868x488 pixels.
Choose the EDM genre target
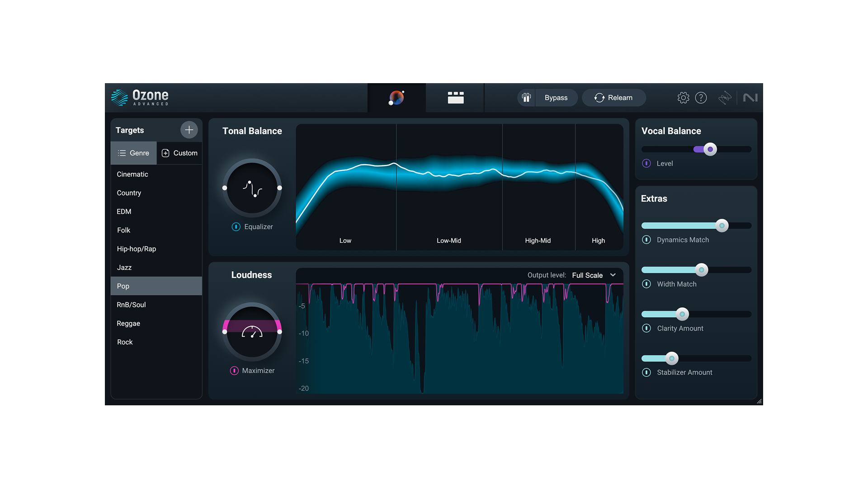pos(156,211)
